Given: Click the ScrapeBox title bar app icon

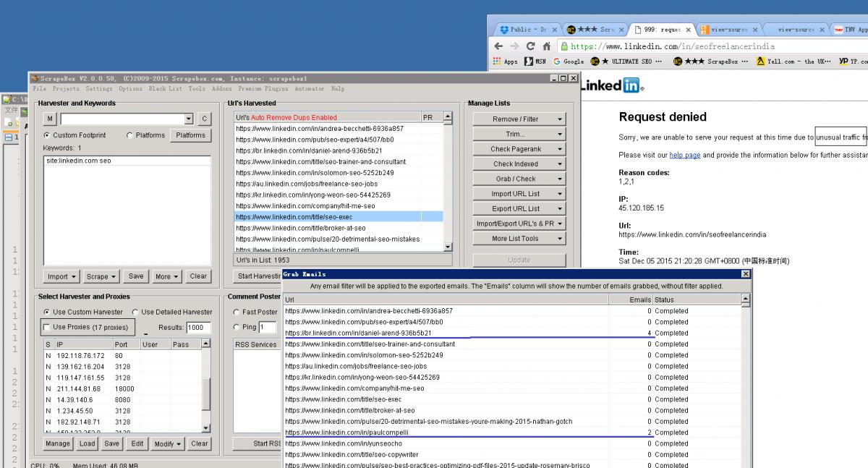Looking at the screenshot, I should coord(35,77).
